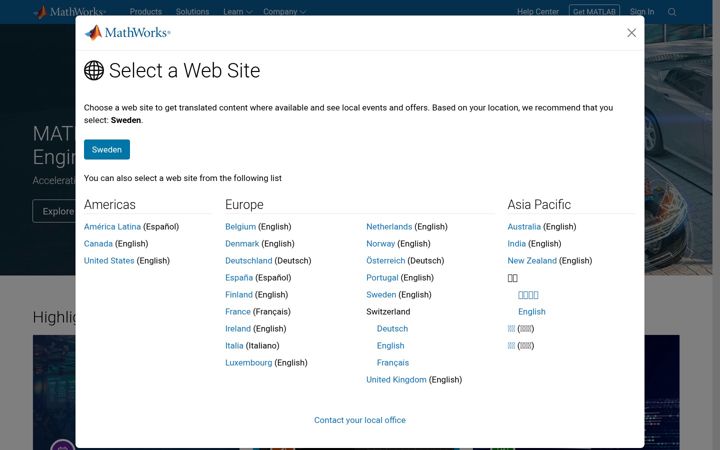
Task: Select the América Latina site
Action: (x=112, y=227)
